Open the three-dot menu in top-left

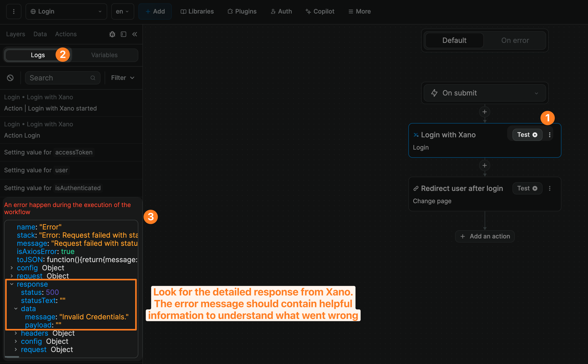14,11
